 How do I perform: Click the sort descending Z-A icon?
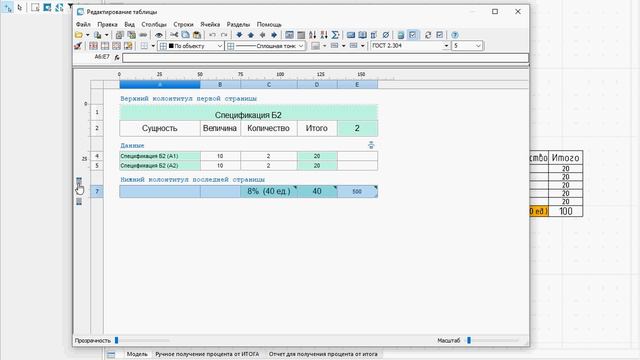324,35
